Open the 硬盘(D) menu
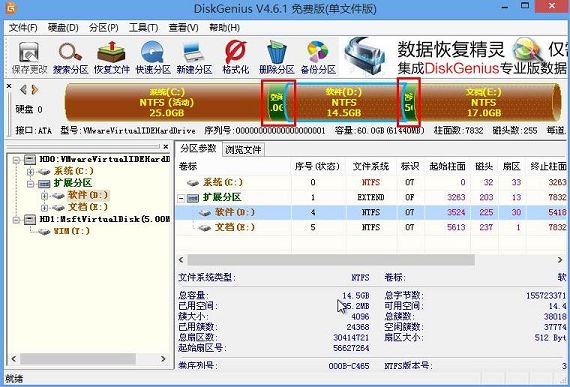Screen dimensions: 570x387 click(x=63, y=28)
